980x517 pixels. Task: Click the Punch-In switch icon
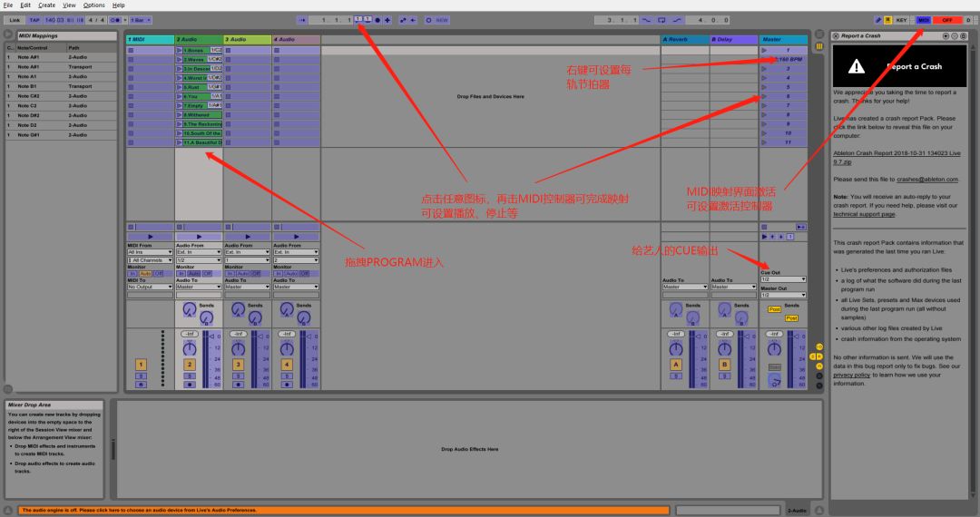(x=647, y=20)
